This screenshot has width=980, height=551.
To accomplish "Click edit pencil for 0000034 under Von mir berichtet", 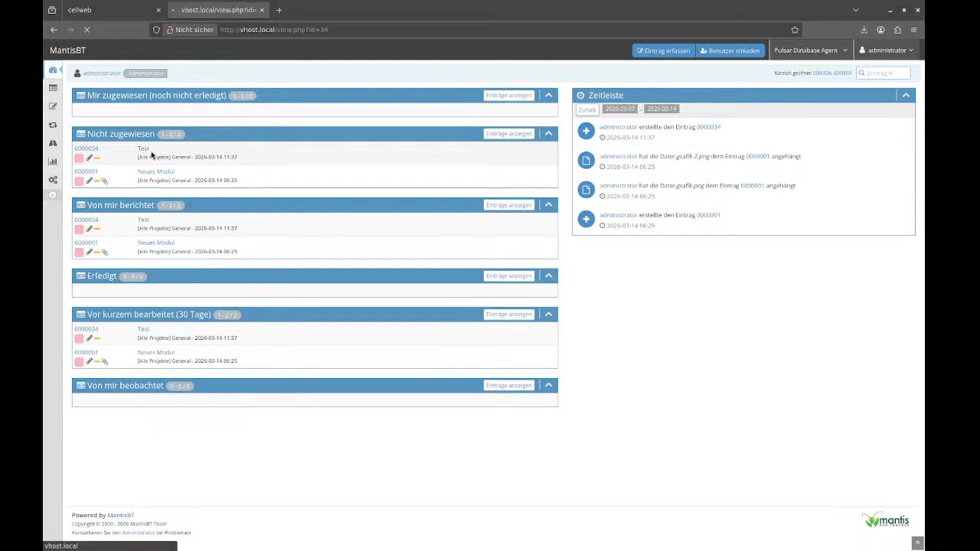I will pyautogui.click(x=89, y=229).
